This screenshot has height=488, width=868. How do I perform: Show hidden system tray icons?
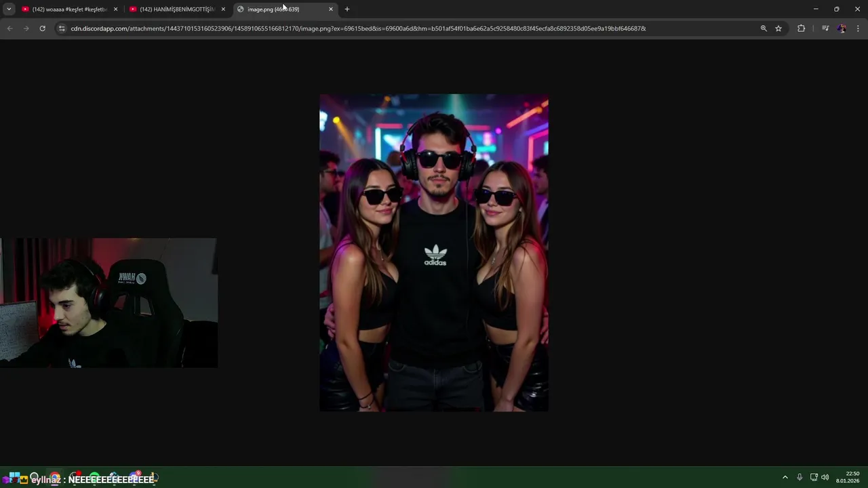click(785, 477)
